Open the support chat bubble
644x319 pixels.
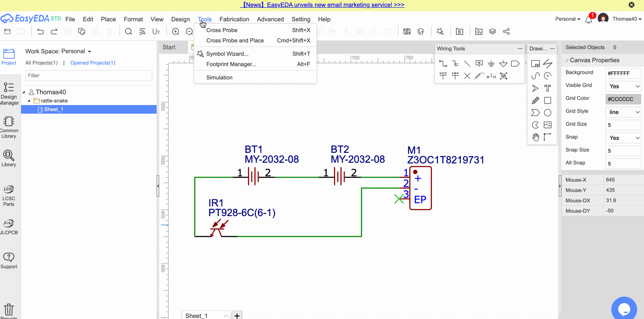click(x=624, y=309)
